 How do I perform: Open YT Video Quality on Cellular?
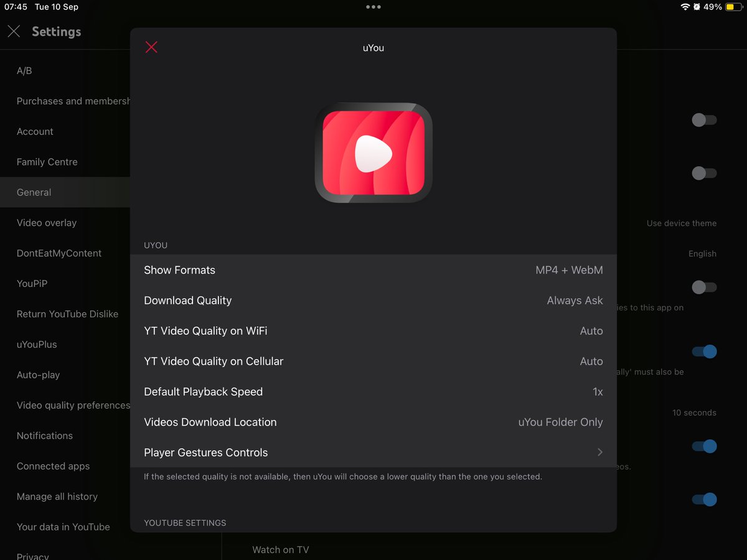click(x=374, y=362)
